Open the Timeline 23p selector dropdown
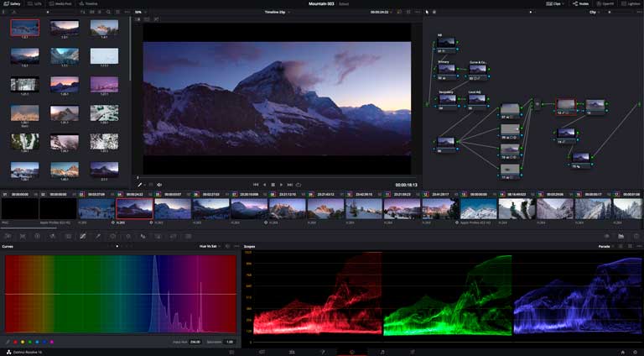The width and height of the screenshot is (644, 356). click(x=278, y=13)
